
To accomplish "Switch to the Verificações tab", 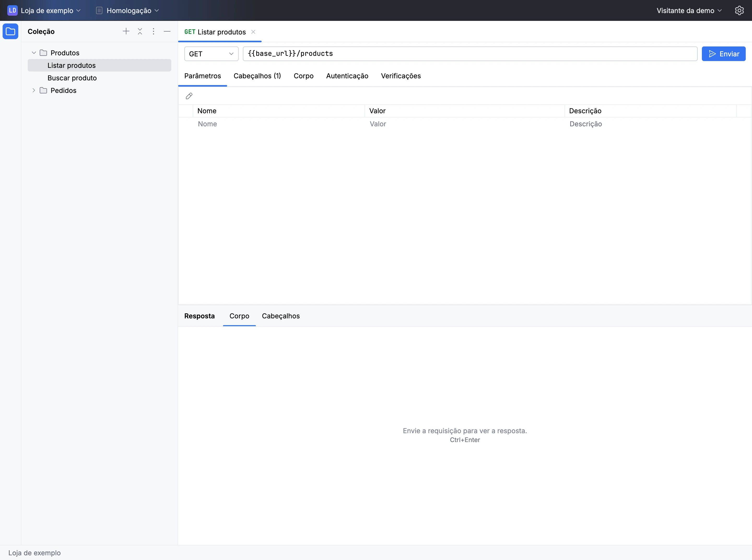I will pyautogui.click(x=401, y=76).
